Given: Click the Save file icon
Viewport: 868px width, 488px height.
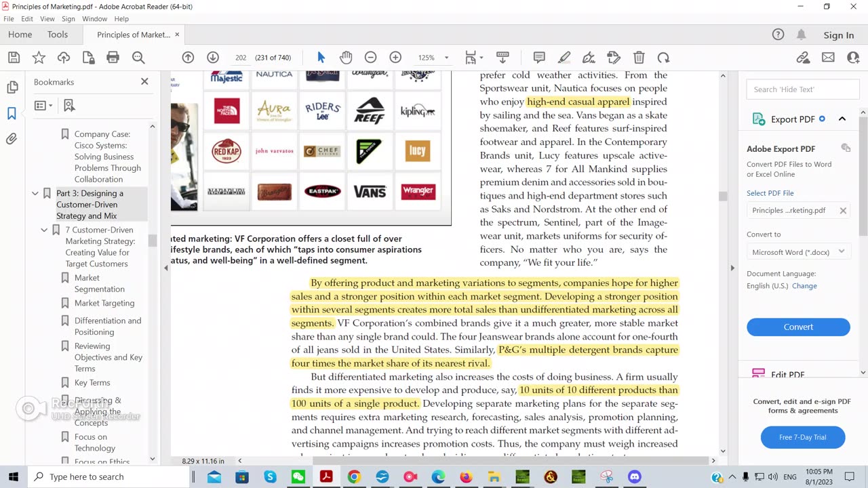Looking at the screenshot, I should 14,58.
